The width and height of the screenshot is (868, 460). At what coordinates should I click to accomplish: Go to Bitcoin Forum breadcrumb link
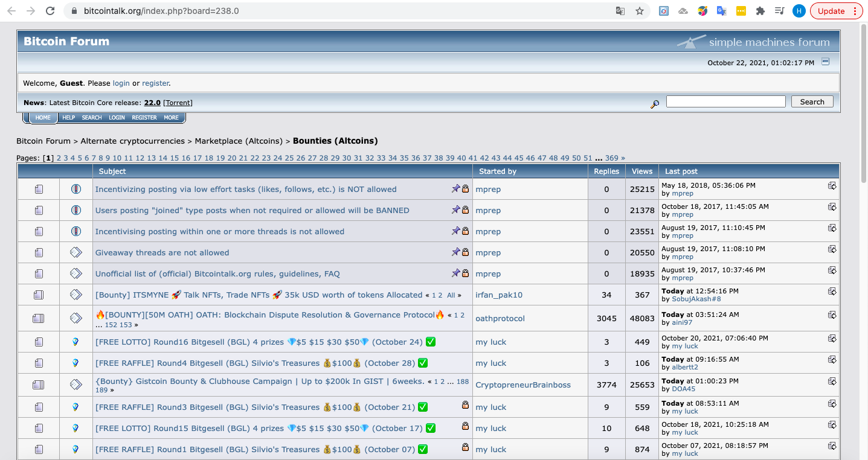(43, 141)
